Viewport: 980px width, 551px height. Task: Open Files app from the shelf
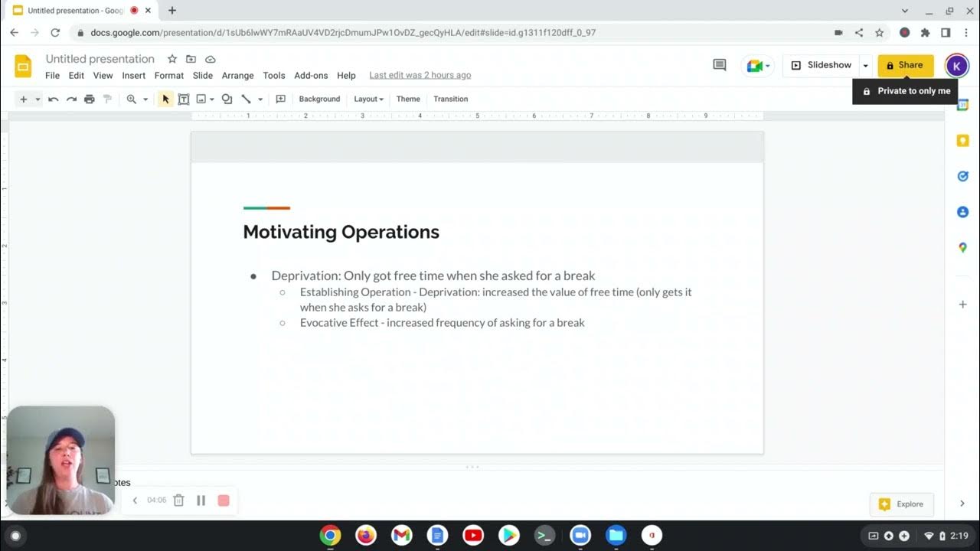tap(616, 536)
